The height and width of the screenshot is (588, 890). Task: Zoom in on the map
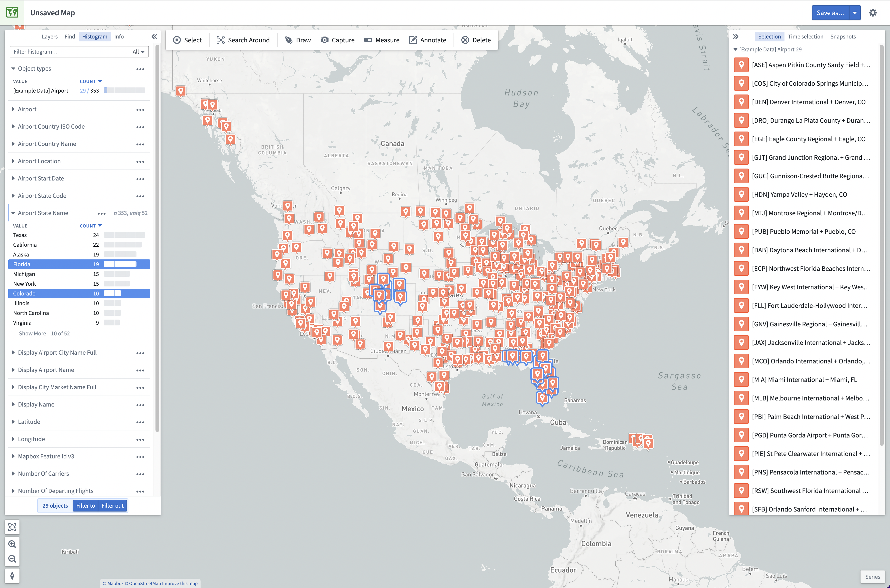[x=12, y=544]
